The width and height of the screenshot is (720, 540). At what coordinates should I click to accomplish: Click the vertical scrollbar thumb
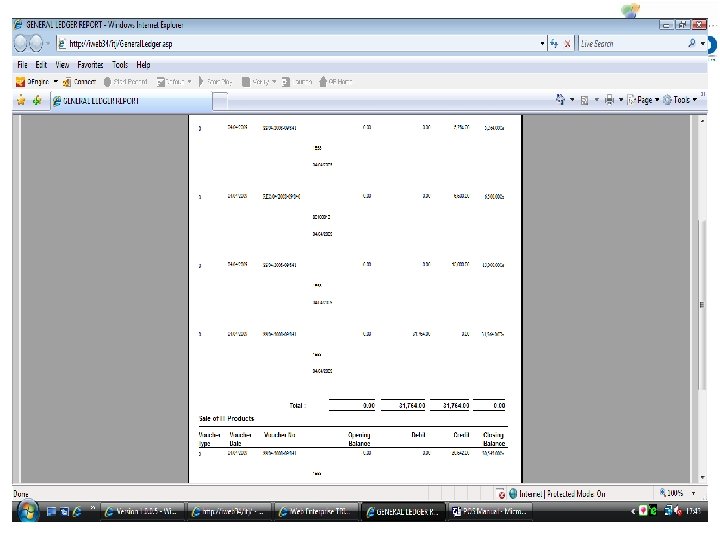tap(702, 305)
